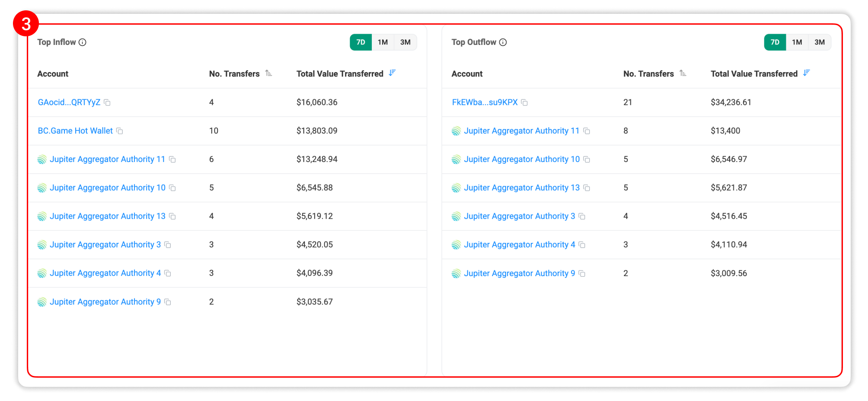Copy BC.Game Hot Wallet address icon
Viewport: 868px width, 401px height.
tap(120, 131)
